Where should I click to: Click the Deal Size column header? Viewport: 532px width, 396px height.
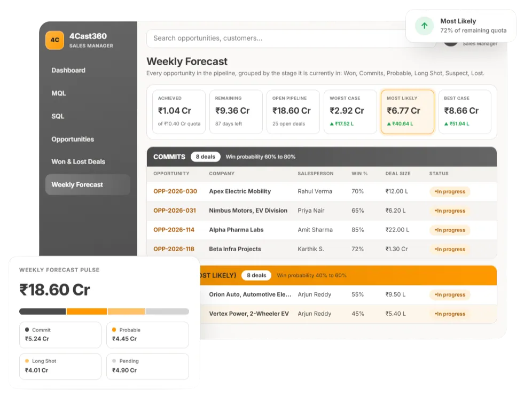[397, 173]
